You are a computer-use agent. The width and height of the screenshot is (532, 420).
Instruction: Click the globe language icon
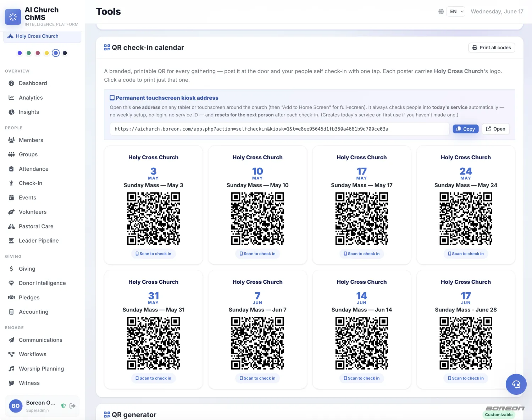pos(441,12)
